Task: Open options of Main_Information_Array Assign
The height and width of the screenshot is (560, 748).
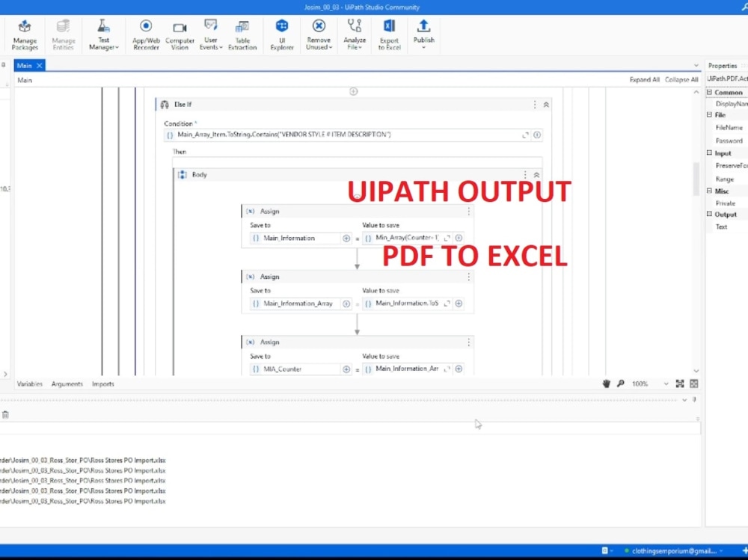Action: (x=468, y=277)
